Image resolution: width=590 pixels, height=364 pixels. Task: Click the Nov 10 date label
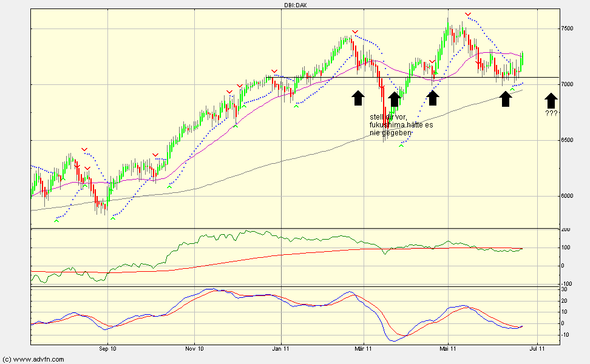pyautogui.click(x=194, y=349)
